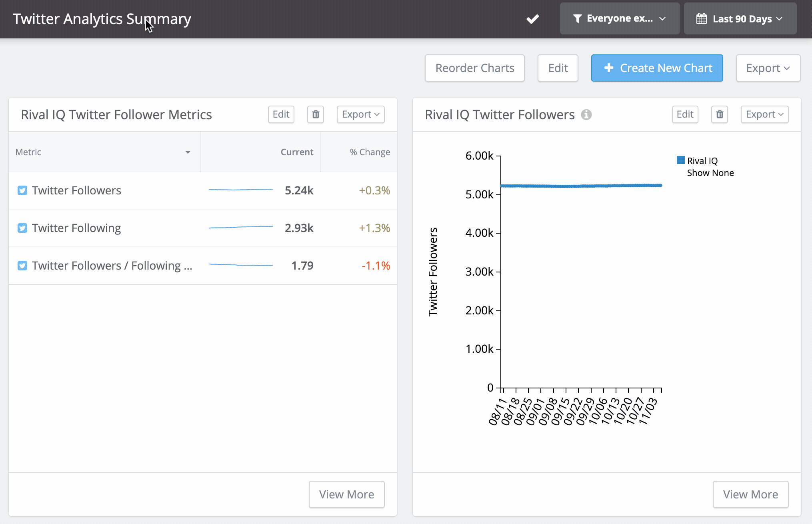The width and height of the screenshot is (812, 524).
Task: Click View More in Follower Metrics panel
Action: click(347, 494)
